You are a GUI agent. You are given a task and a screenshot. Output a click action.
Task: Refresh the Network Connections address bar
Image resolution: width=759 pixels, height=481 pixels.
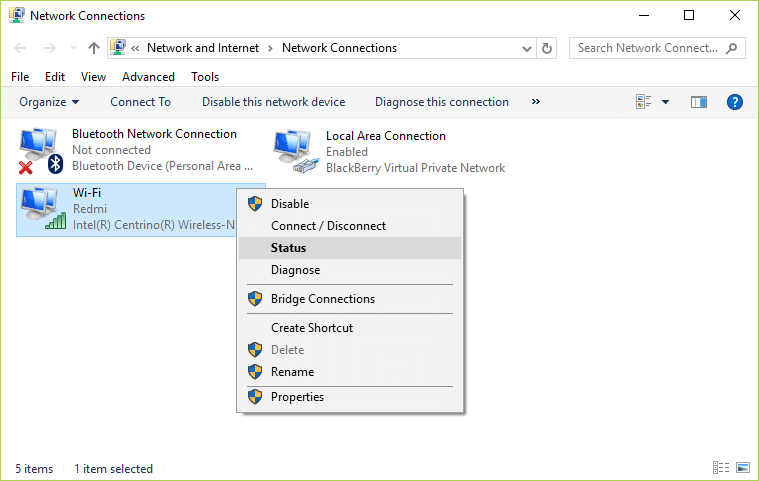click(x=547, y=48)
